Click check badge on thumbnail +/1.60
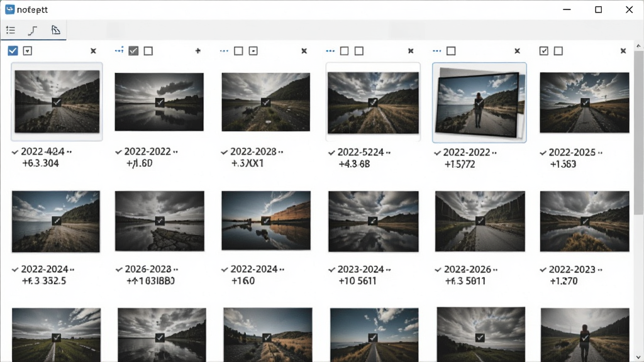This screenshot has width=644, height=362. coord(160,102)
